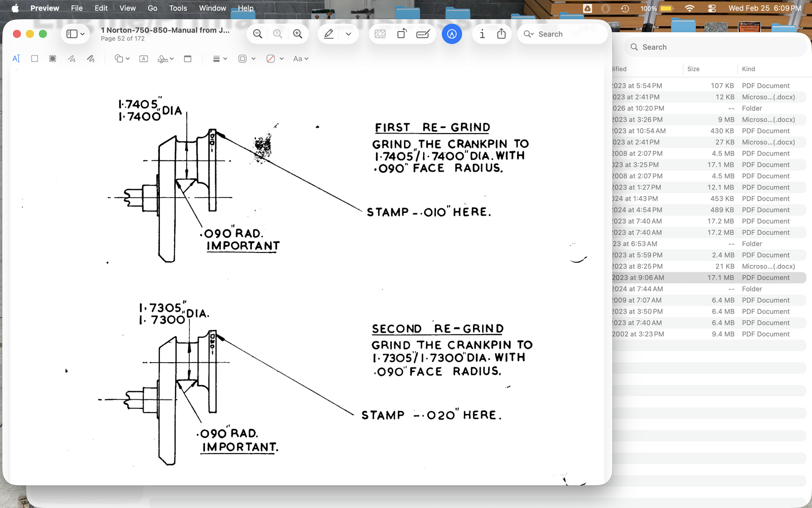Select the Rectangular Selection tool
This screenshot has height=508, width=812.
coord(34,58)
